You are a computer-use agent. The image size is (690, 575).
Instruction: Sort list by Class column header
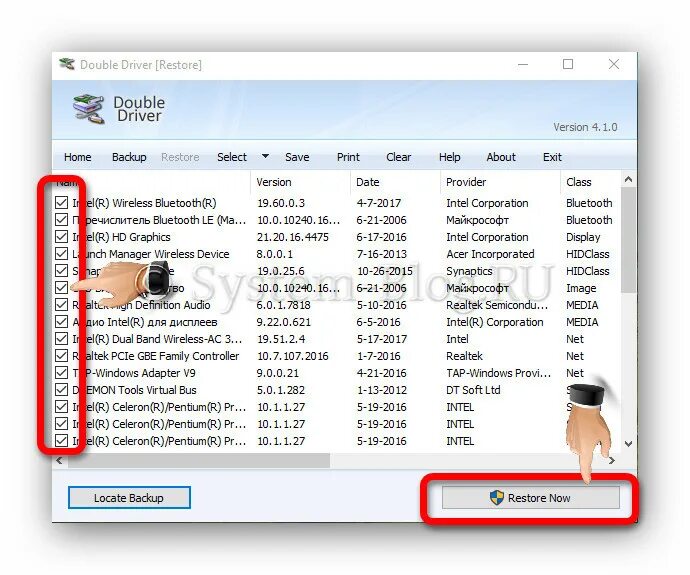(x=590, y=182)
